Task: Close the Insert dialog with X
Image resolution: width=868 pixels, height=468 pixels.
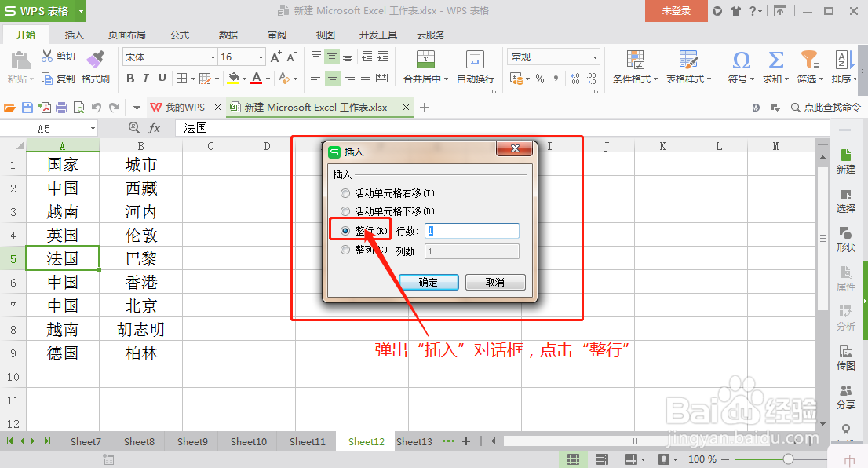Action: coord(514,148)
